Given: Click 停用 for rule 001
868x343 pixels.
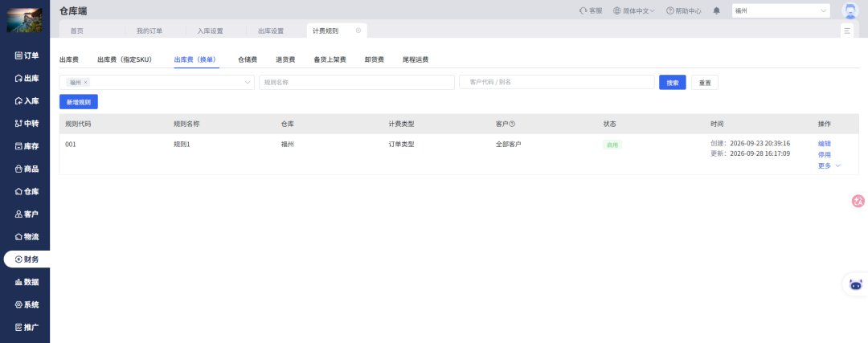Looking at the screenshot, I should (x=825, y=155).
